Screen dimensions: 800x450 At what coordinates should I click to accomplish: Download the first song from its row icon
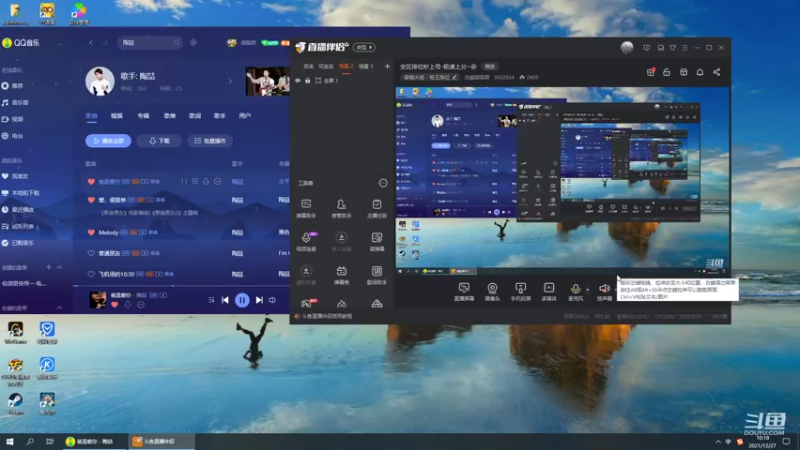(x=206, y=182)
